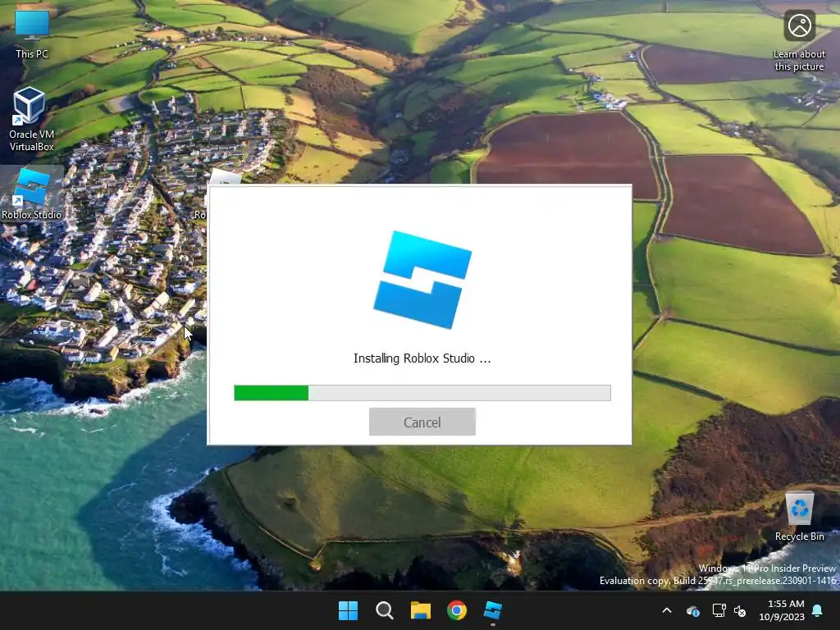Select the This PC desktop icon
840x630 pixels.
pyautogui.click(x=32, y=34)
